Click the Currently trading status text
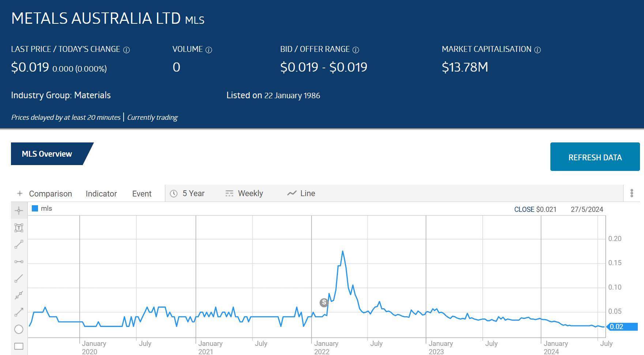 pos(152,117)
